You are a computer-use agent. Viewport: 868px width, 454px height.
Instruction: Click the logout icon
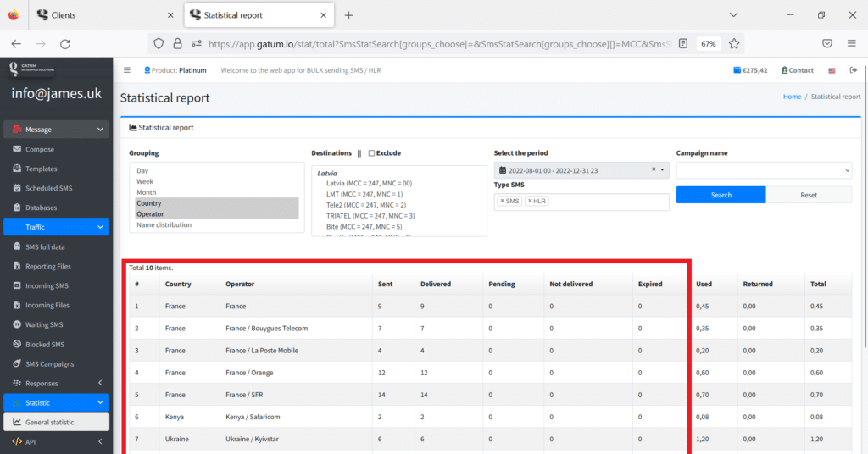pyautogui.click(x=853, y=70)
